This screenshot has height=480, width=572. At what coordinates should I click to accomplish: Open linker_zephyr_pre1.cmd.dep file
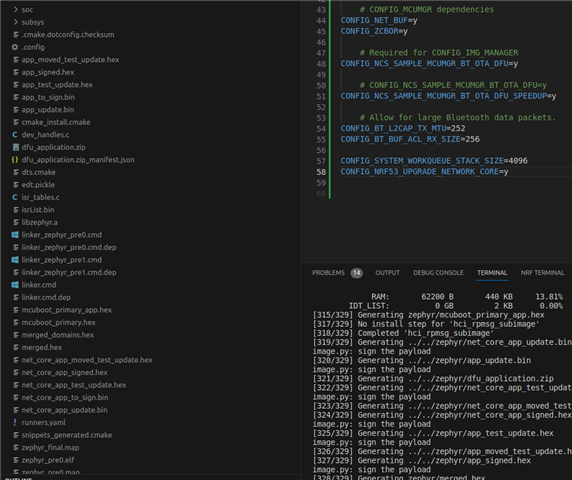(x=69, y=272)
